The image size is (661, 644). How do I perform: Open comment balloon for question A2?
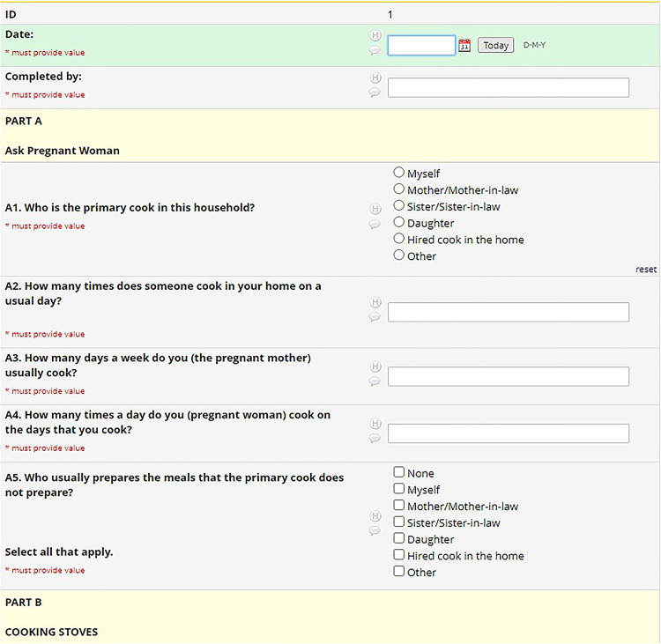coord(375,316)
